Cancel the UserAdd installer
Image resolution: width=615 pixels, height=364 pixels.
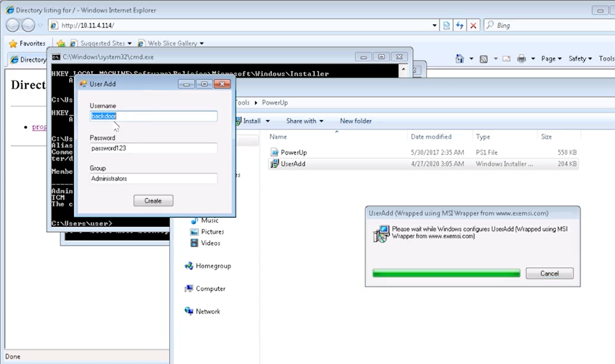(549, 273)
